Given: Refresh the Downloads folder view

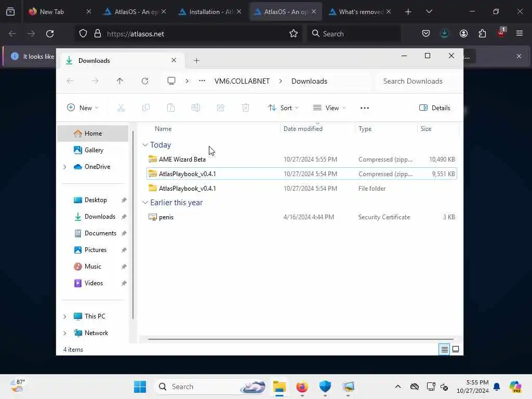Looking at the screenshot, I should pos(145,81).
